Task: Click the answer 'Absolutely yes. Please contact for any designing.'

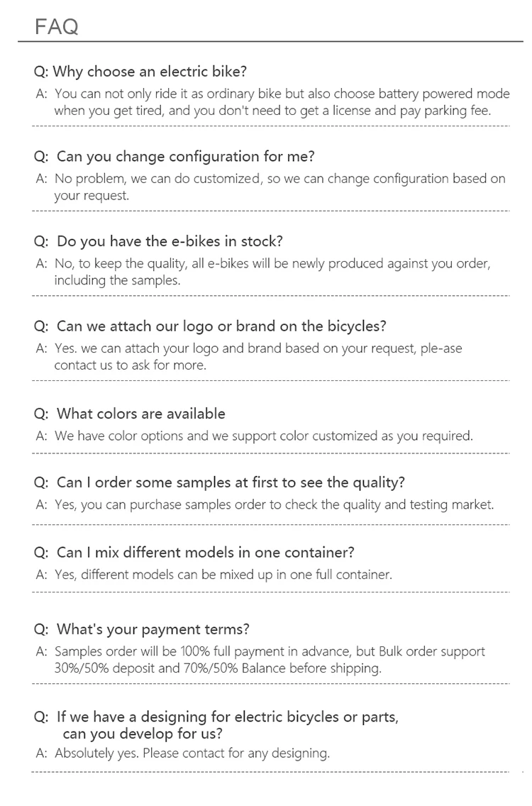Action: click(192, 753)
